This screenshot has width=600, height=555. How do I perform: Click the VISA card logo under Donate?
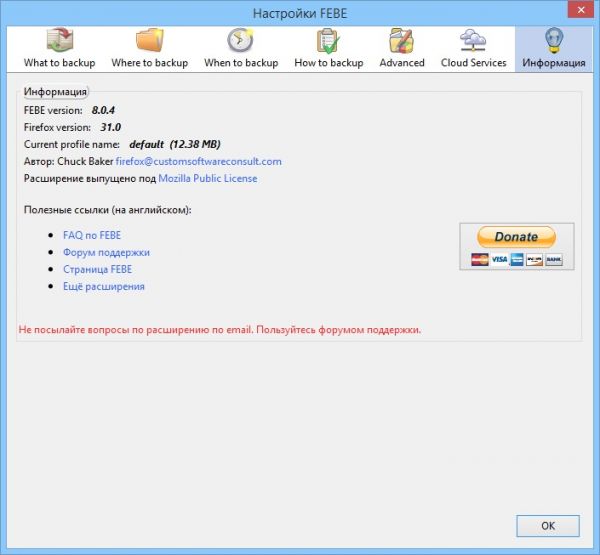pos(499,260)
